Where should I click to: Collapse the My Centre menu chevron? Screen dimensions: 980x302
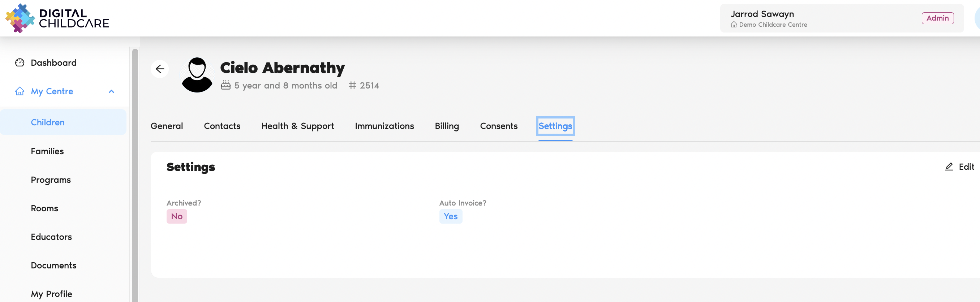click(x=111, y=91)
